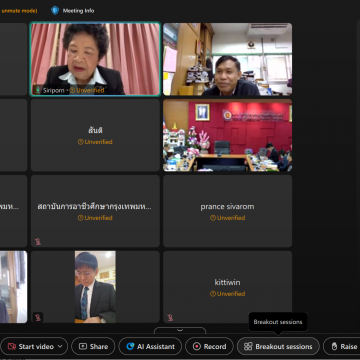Select the smiling man in office video
Viewport: 360px width, 360px height.
coord(227,59)
